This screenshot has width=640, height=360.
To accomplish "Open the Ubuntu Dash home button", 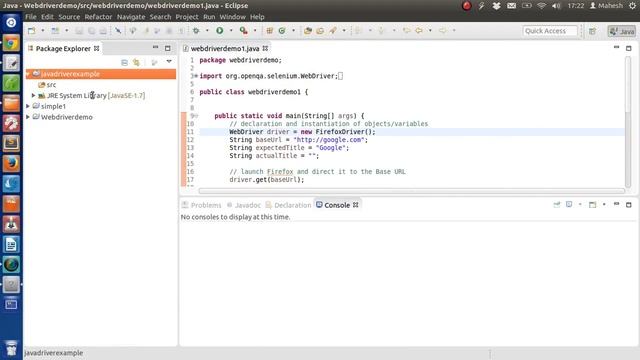I will (11, 22).
